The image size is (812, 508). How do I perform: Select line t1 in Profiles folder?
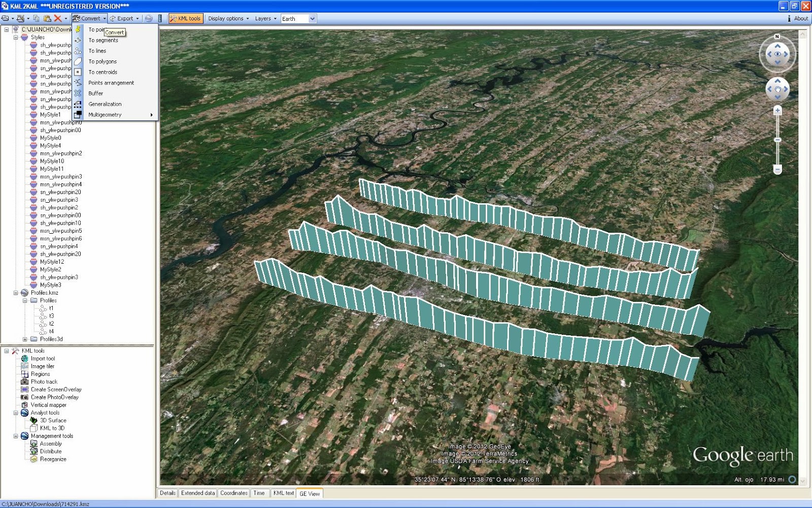[51, 308]
